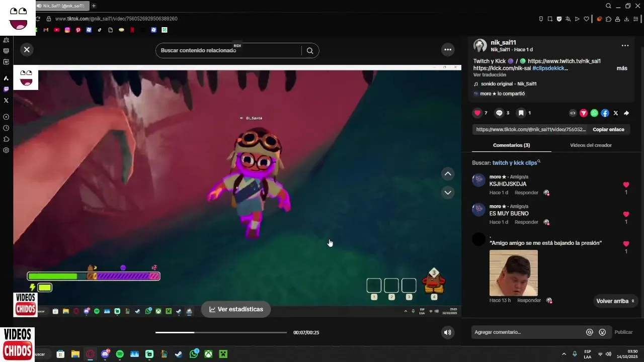The width and height of the screenshot is (644, 362).
Task: Like the KSJHDJSKDJA comment
Action: pos(626,185)
